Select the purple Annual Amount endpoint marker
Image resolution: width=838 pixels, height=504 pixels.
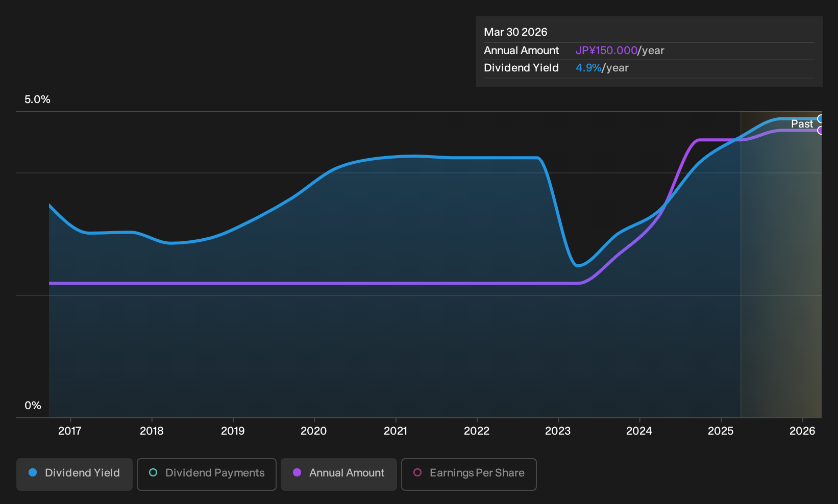(821, 131)
